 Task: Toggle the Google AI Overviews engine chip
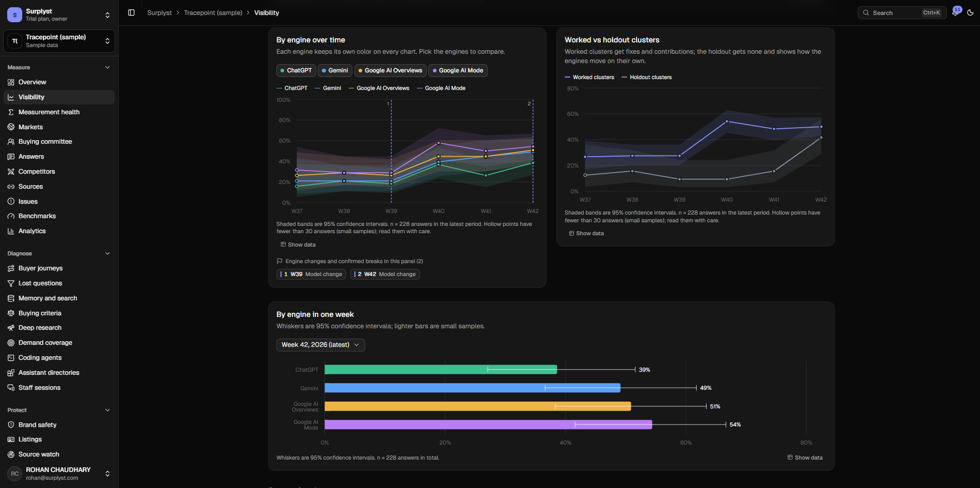pyautogui.click(x=390, y=70)
